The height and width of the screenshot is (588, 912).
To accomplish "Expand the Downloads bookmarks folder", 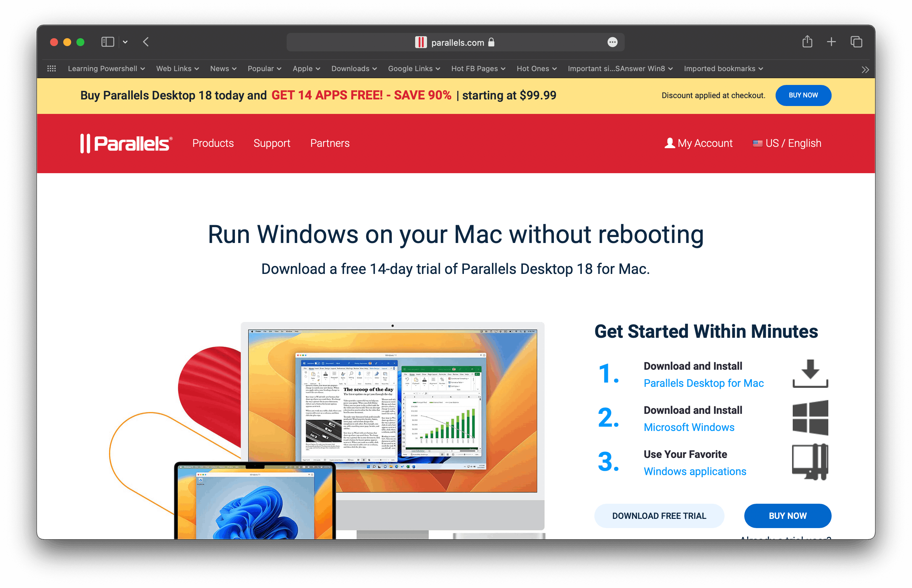I will [354, 69].
